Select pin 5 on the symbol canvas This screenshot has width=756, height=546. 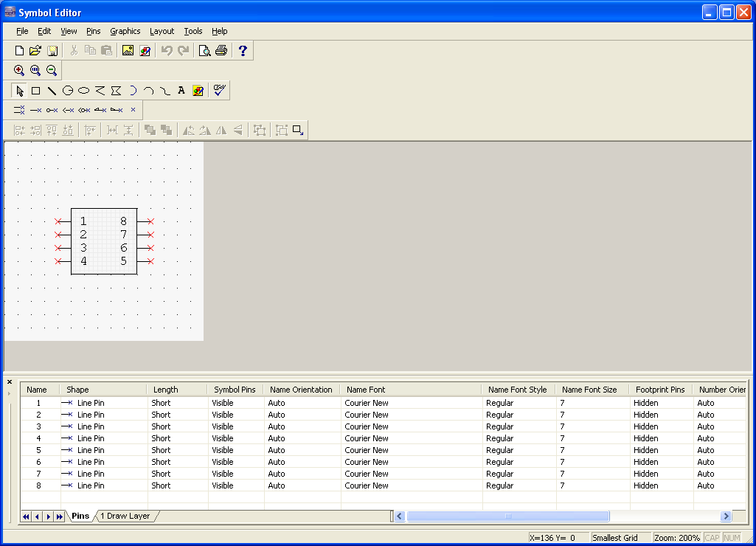coord(145,261)
